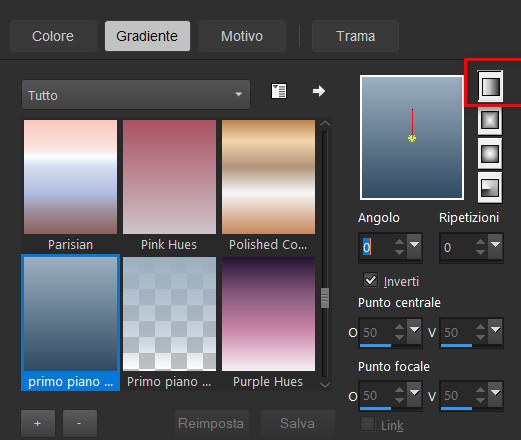
Task: Click the minus button to remove gradient
Action: [79, 423]
